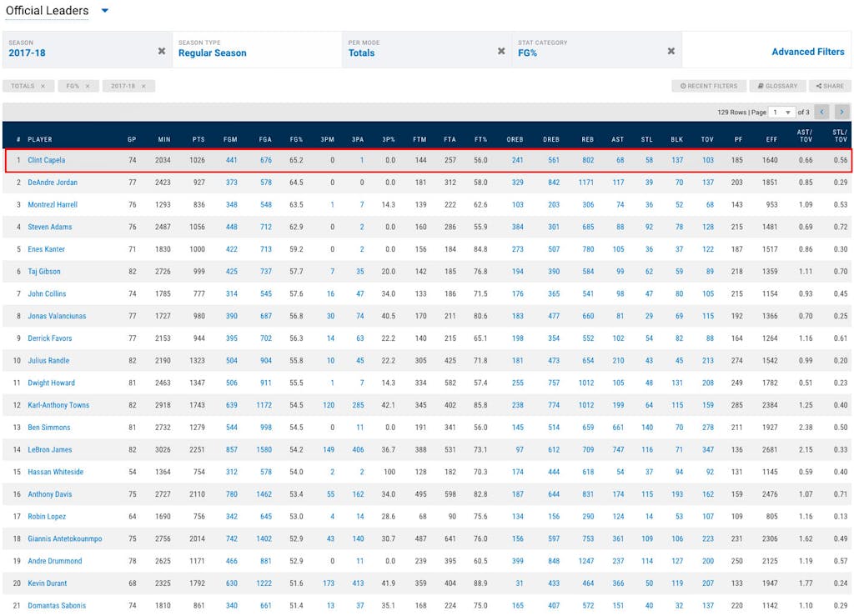Open Jonas Valanciunas' player page
This screenshot has height=616, width=854.
coord(57,316)
